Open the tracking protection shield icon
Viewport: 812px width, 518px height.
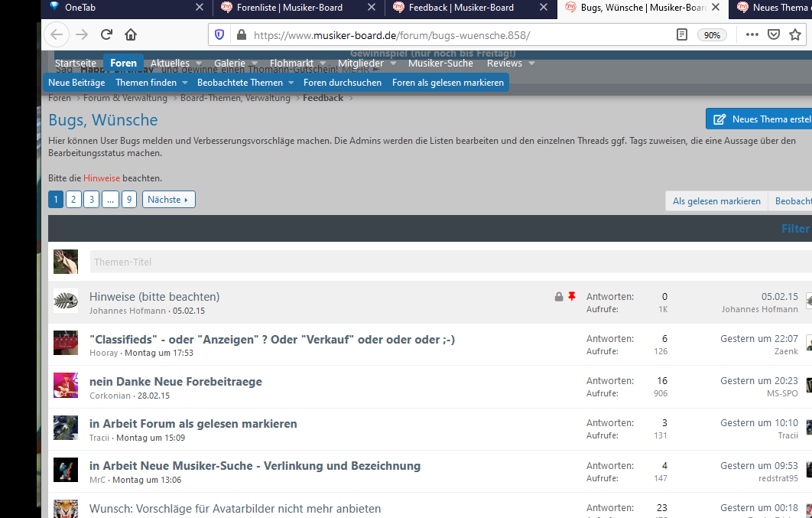point(219,35)
